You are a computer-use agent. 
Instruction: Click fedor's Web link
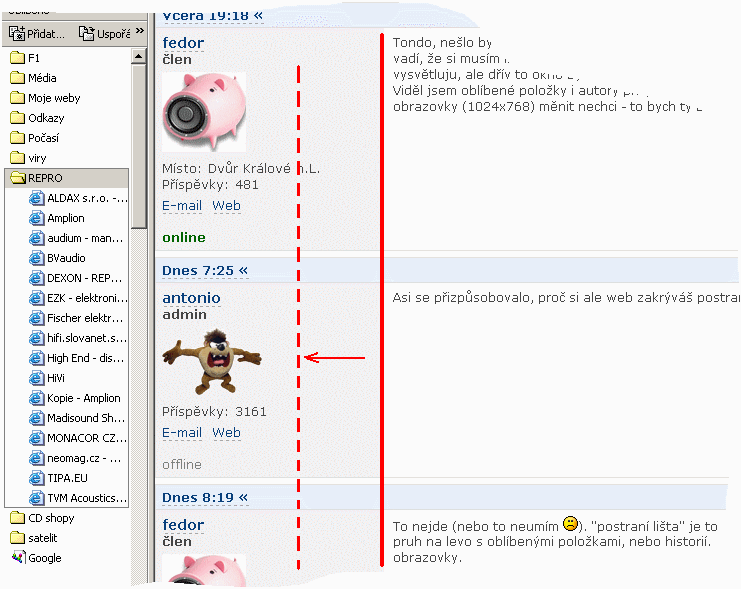click(x=226, y=206)
